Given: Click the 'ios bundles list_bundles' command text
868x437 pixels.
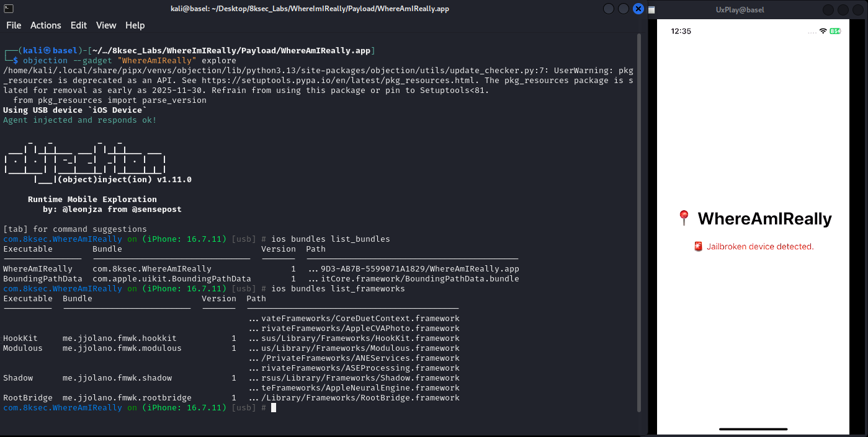Looking at the screenshot, I should tap(331, 239).
